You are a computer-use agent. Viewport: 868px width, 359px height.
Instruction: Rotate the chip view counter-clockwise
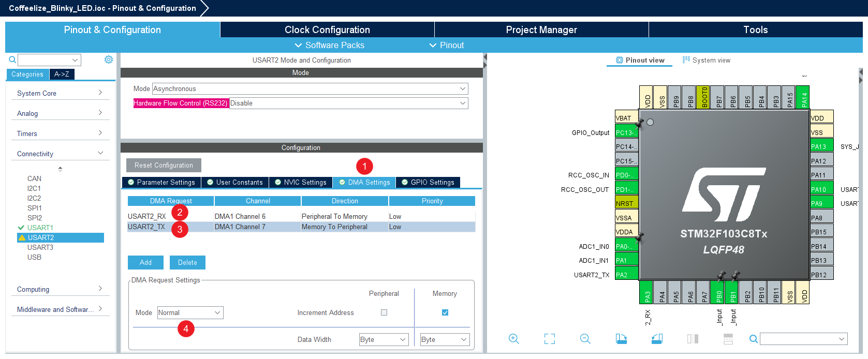click(x=657, y=339)
